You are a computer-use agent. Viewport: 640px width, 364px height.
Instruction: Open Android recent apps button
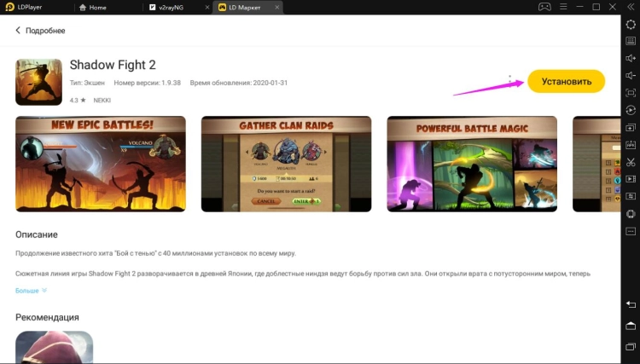(631, 347)
